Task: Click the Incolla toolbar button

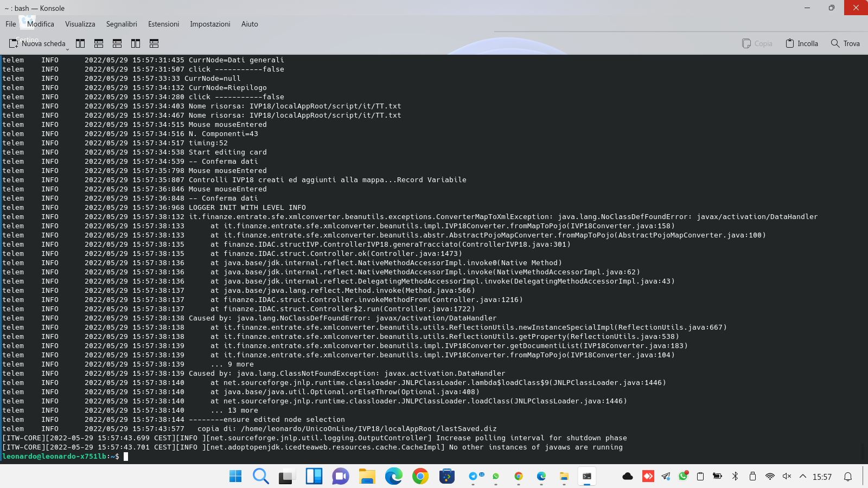Action: [802, 43]
